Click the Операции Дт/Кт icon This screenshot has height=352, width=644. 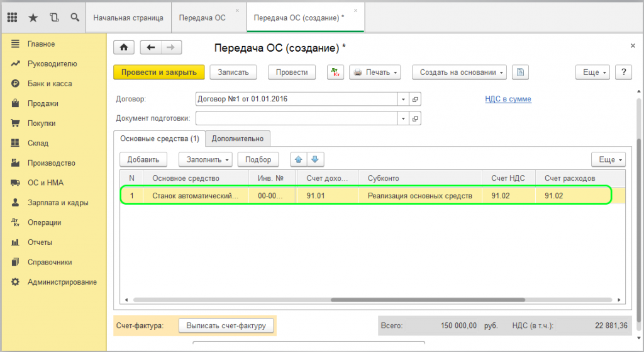click(x=15, y=222)
